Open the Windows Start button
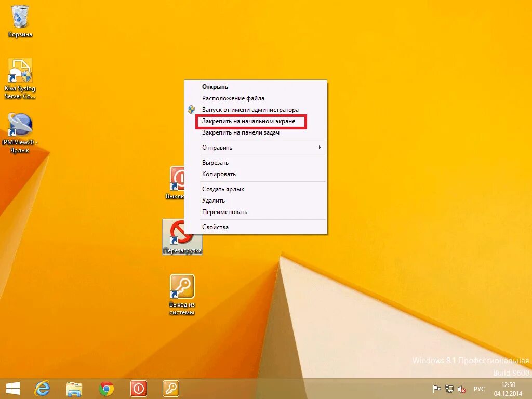Screen dimensions: 532x399 [13, 389]
